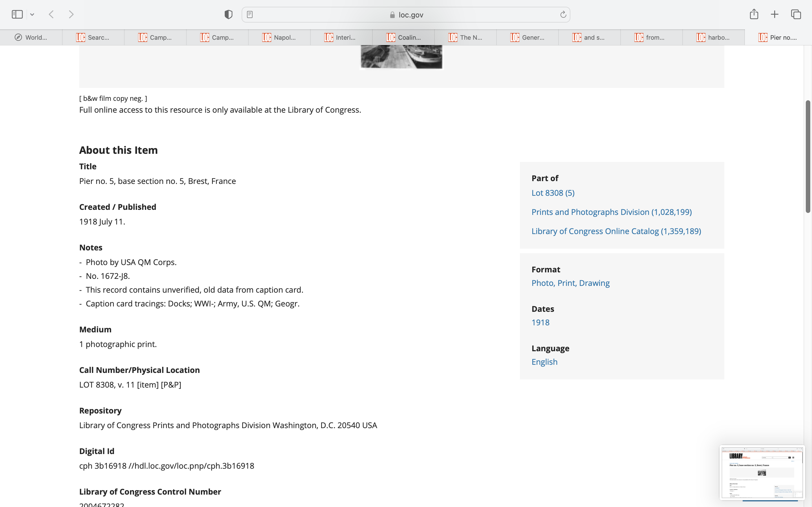Switch to the "Coalin..." tab
This screenshot has width=812, height=507.
pos(403,37)
